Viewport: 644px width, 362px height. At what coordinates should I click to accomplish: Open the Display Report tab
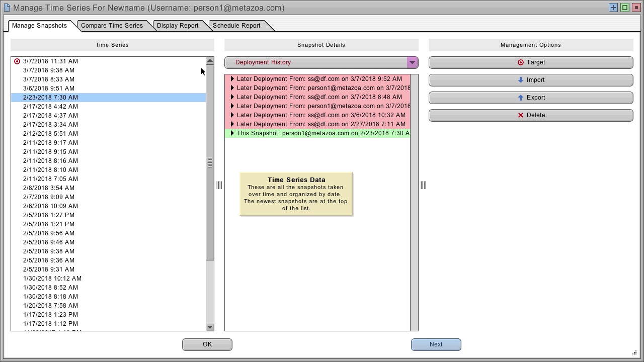(178, 26)
